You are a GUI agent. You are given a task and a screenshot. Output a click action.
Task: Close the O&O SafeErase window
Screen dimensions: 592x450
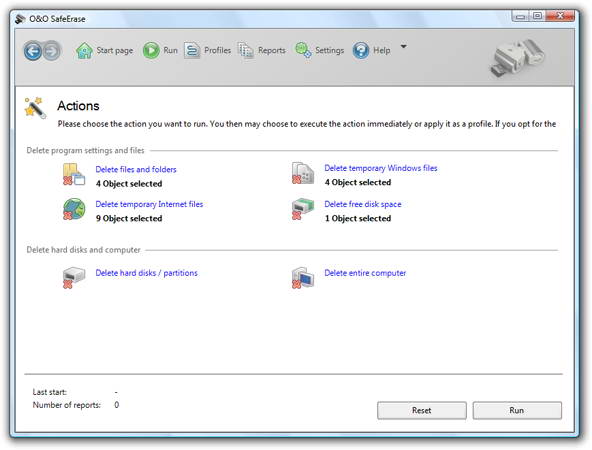coord(560,16)
